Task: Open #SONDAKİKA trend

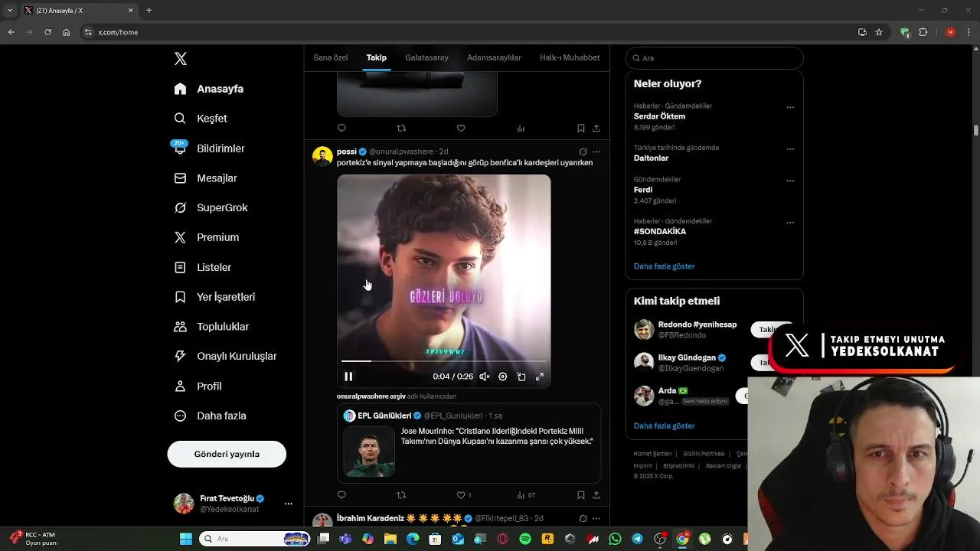Action: pos(660,231)
